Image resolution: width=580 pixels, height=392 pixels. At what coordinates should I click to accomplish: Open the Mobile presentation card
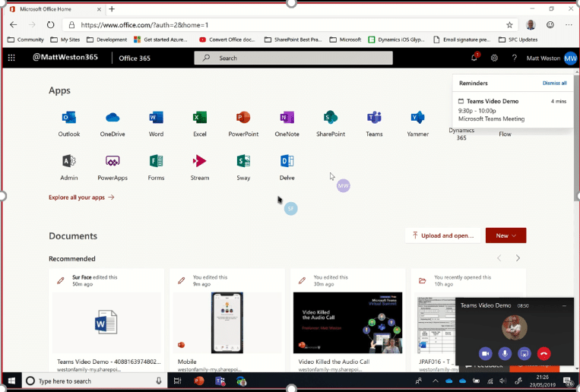227,321
